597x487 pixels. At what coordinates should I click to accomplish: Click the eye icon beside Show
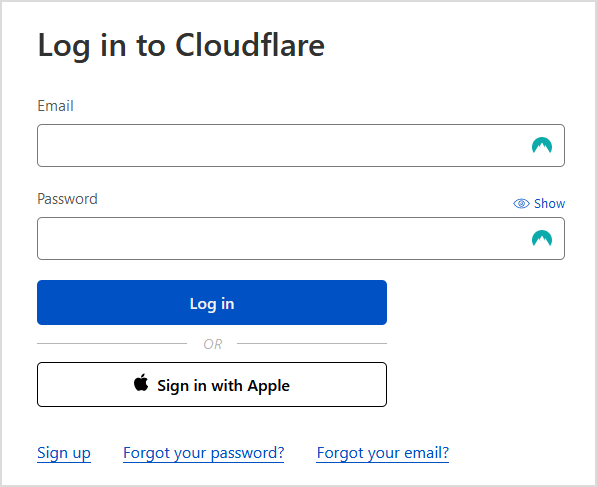pyautogui.click(x=521, y=204)
